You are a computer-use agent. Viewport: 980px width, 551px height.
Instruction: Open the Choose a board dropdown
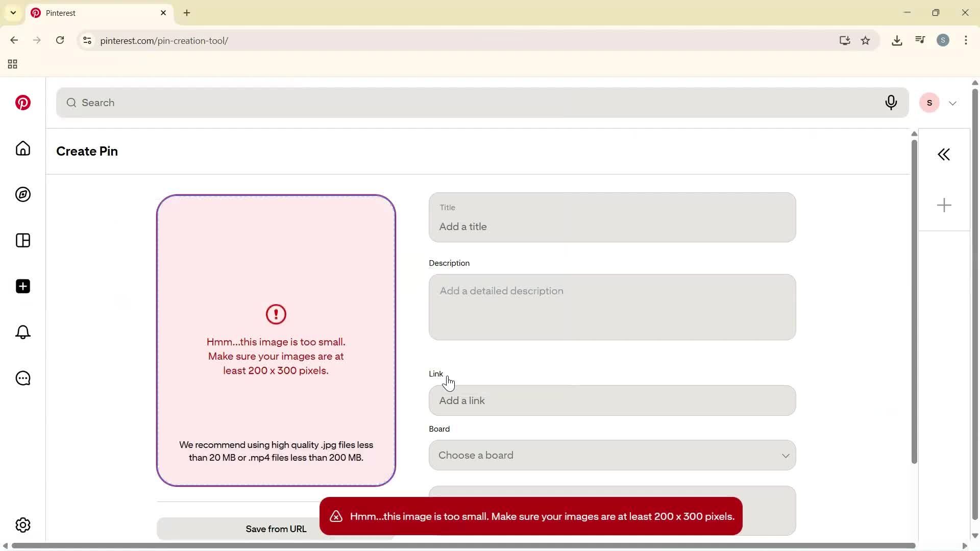[x=611, y=455]
